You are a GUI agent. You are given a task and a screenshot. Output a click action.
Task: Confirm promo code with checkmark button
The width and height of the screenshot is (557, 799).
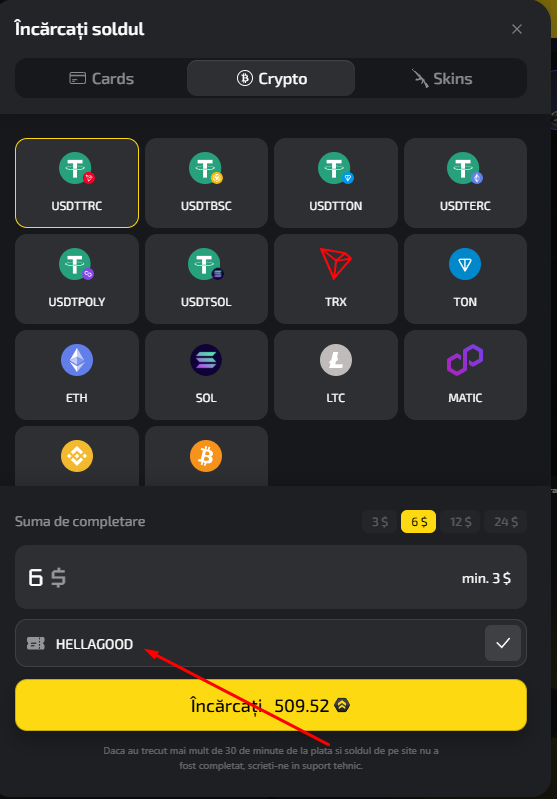click(503, 643)
